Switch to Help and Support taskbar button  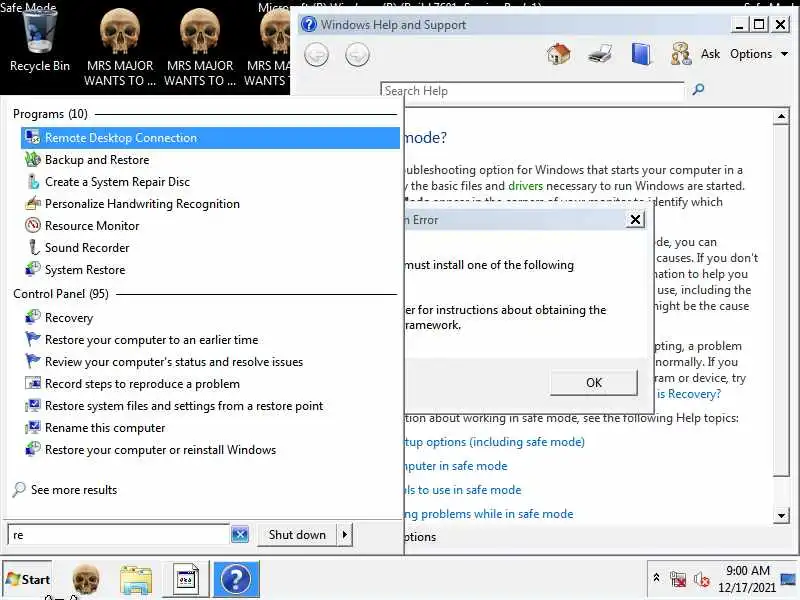pos(236,580)
